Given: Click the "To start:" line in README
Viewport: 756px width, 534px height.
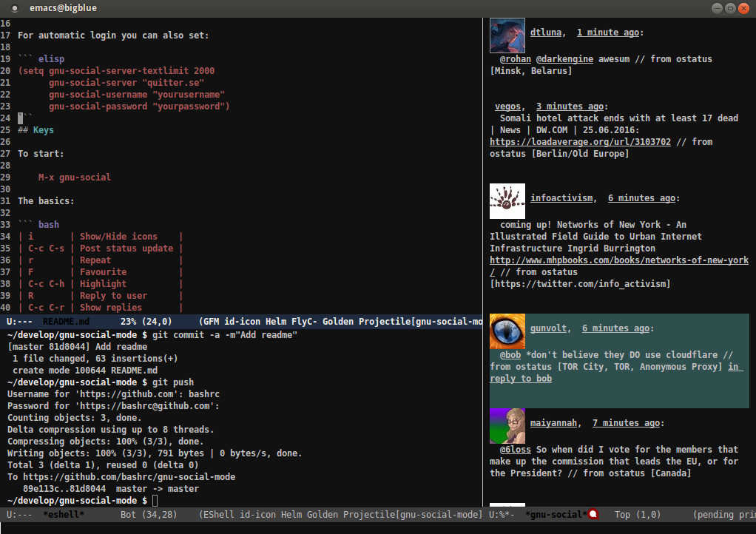Looking at the screenshot, I should [41, 154].
